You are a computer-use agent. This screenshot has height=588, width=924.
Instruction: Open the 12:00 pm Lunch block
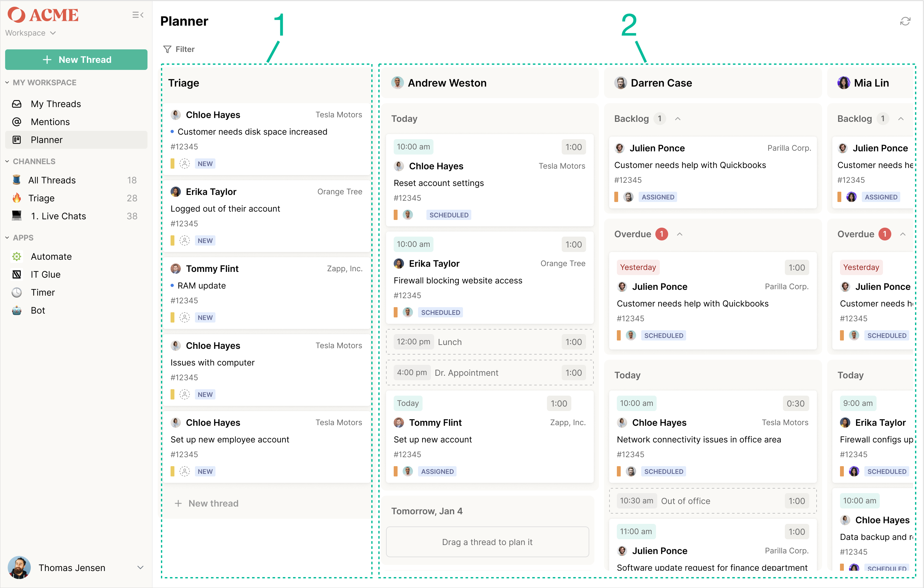pyautogui.click(x=490, y=342)
